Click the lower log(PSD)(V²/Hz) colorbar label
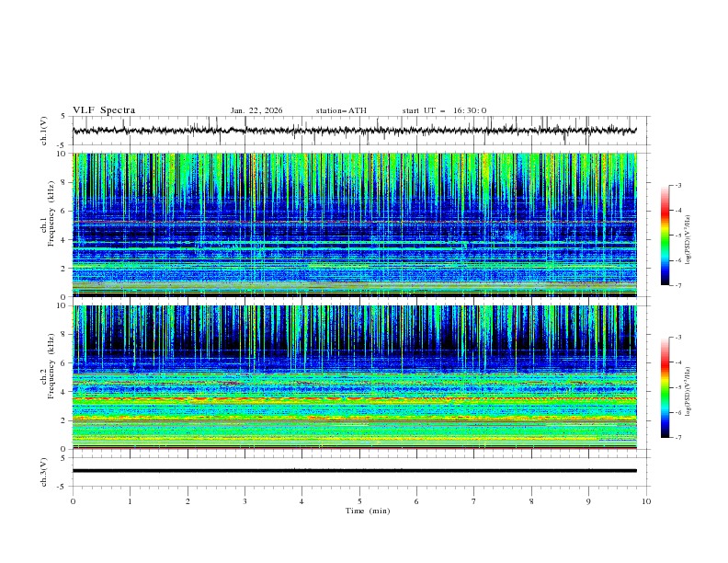The width and height of the screenshot is (728, 563). [688, 391]
